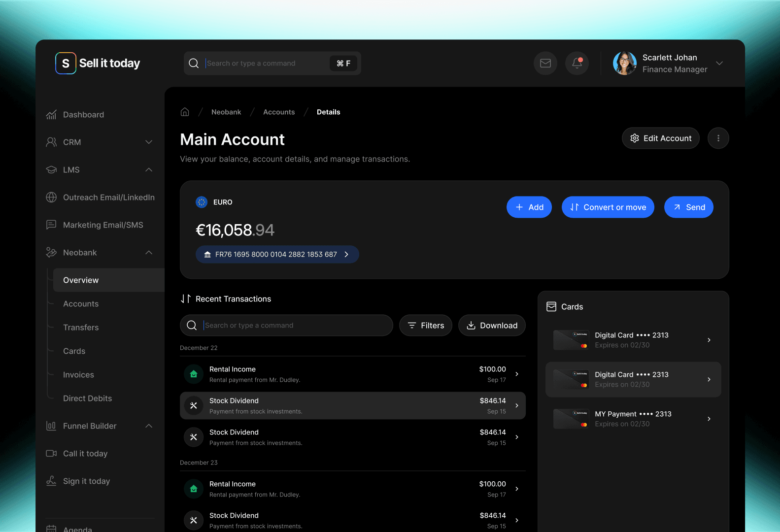Click Scarlett Johan's profile avatar
The width and height of the screenshot is (780, 532).
pyautogui.click(x=625, y=63)
